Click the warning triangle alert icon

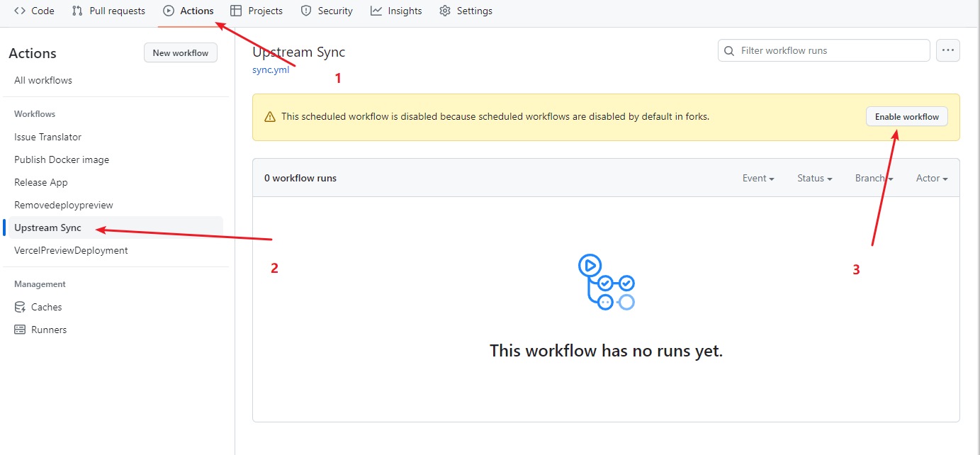[270, 117]
